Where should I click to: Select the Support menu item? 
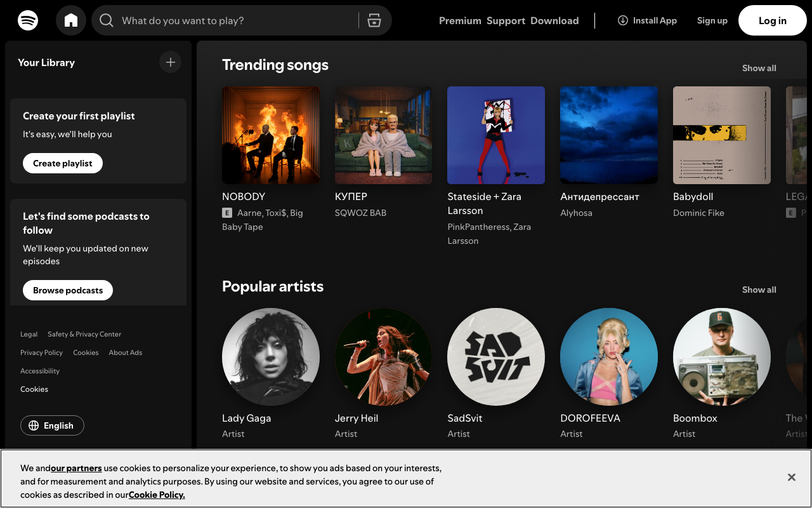click(506, 20)
